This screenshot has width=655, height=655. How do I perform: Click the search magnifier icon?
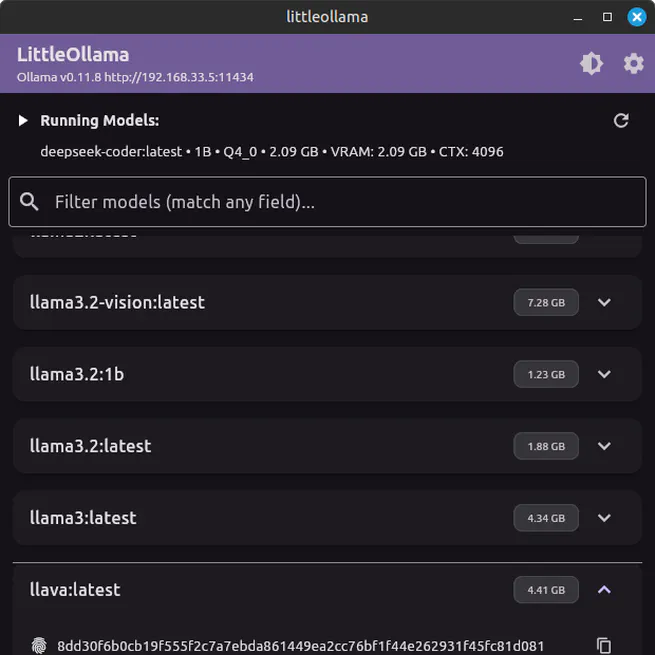pyautogui.click(x=30, y=202)
